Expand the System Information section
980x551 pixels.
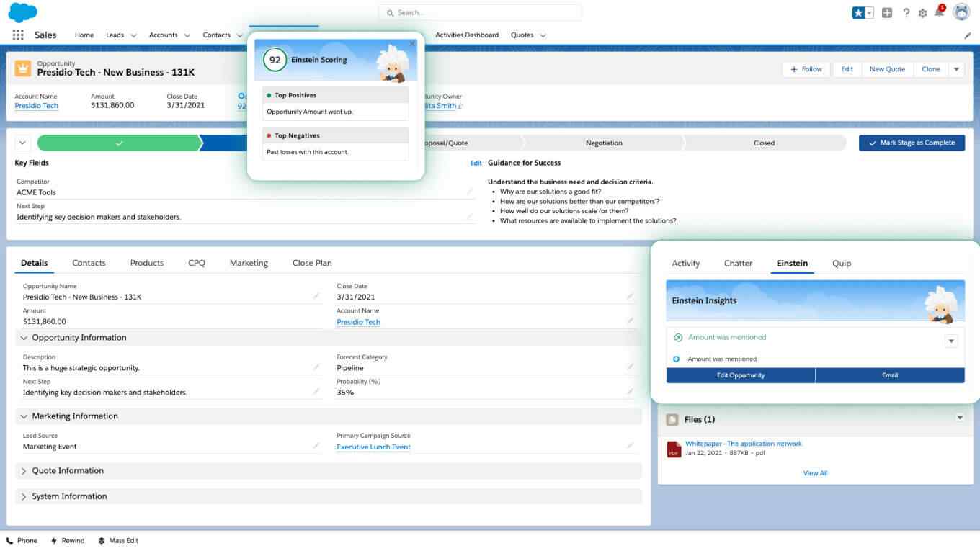coord(24,496)
